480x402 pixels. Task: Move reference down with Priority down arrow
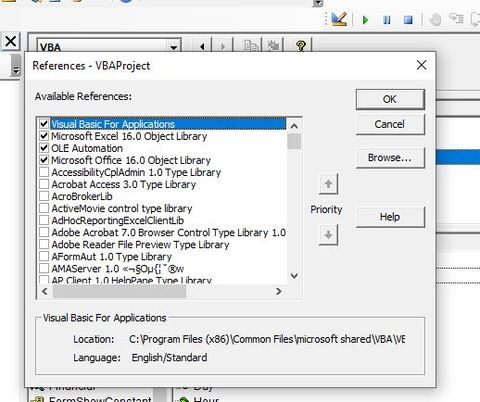click(328, 235)
